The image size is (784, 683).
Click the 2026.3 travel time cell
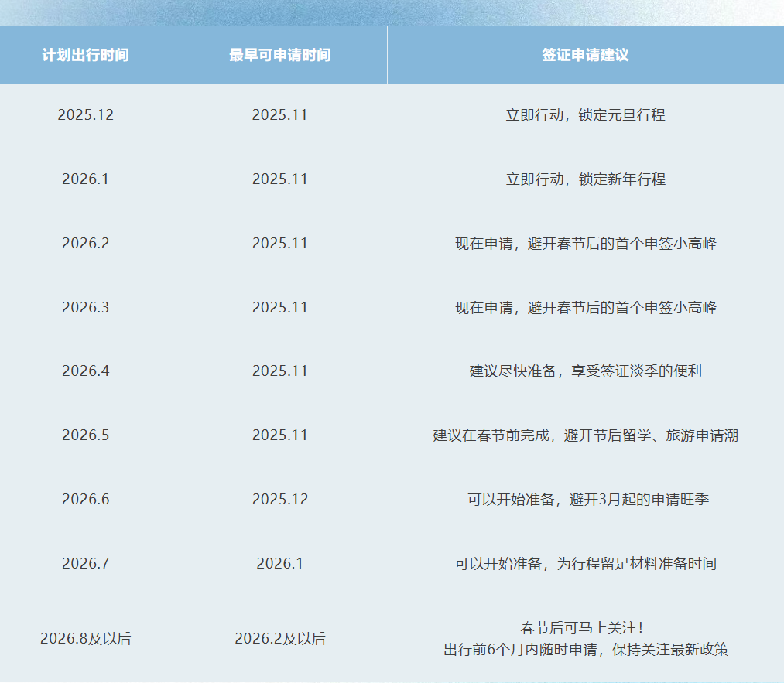pyautogui.click(x=86, y=308)
